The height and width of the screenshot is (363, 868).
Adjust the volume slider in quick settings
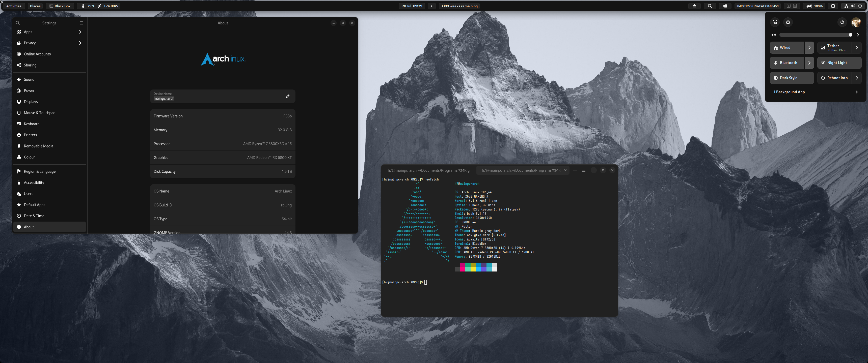[816, 35]
